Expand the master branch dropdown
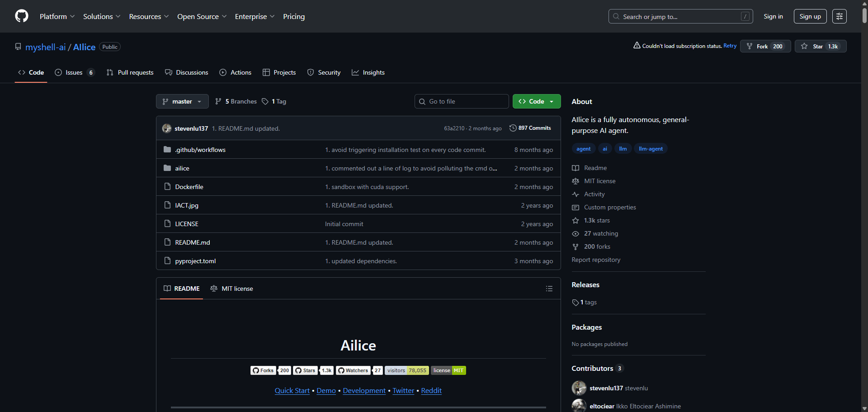Viewport: 868px width, 412px height. pos(182,101)
